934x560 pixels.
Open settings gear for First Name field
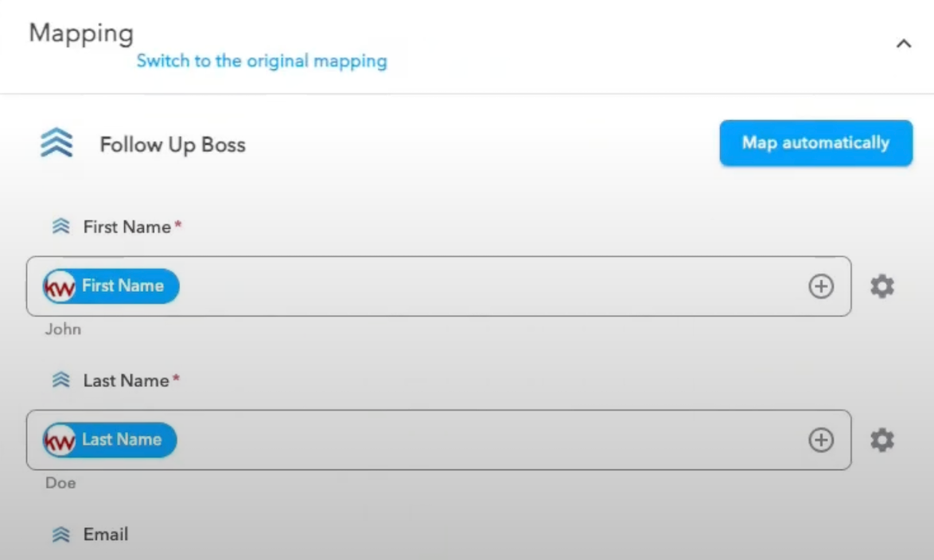pyautogui.click(x=882, y=286)
